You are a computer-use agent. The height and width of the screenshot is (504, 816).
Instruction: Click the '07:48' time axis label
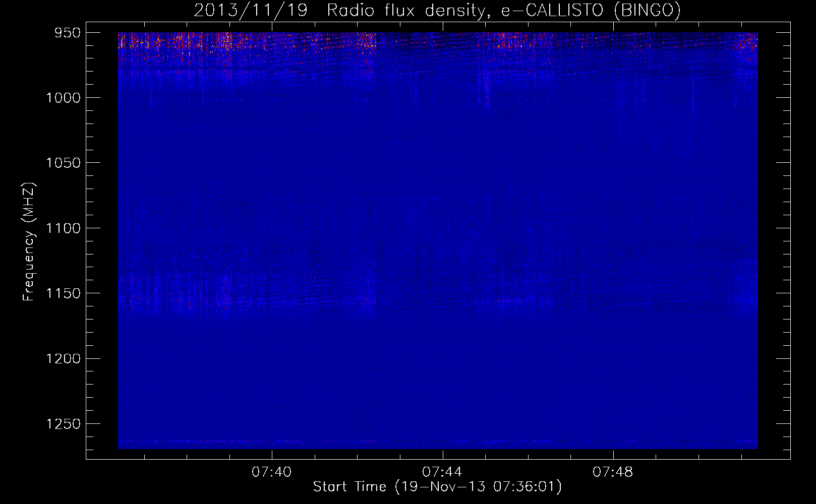coord(613,472)
